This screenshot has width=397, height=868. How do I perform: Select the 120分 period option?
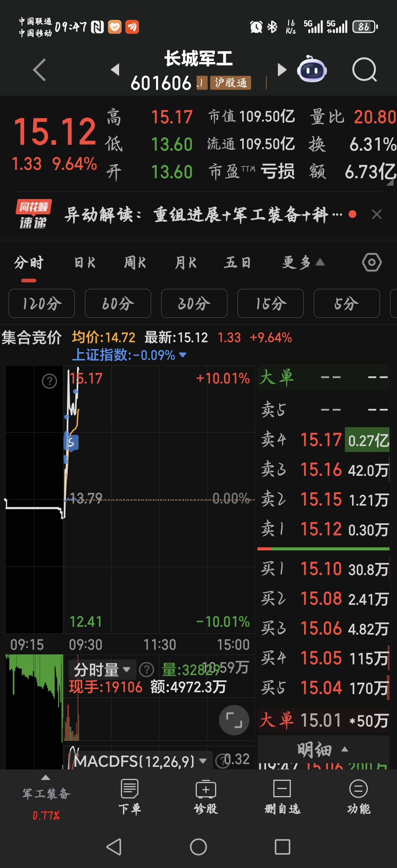[42, 303]
